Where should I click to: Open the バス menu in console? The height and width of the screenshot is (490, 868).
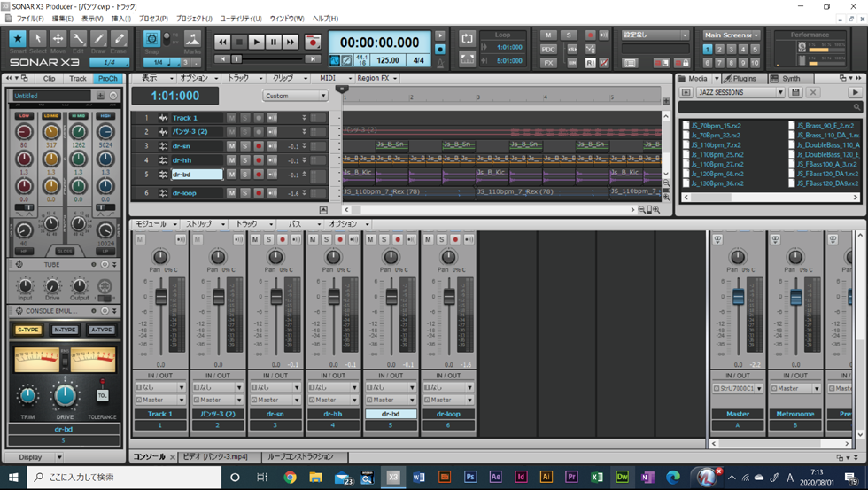(x=304, y=223)
